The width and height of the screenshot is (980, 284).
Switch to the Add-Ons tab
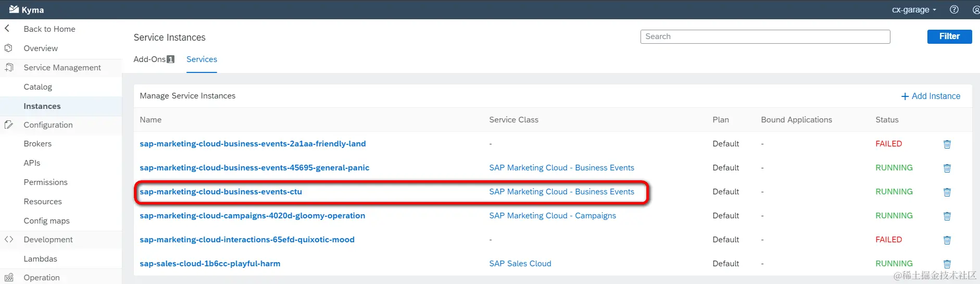tap(154, 59)
